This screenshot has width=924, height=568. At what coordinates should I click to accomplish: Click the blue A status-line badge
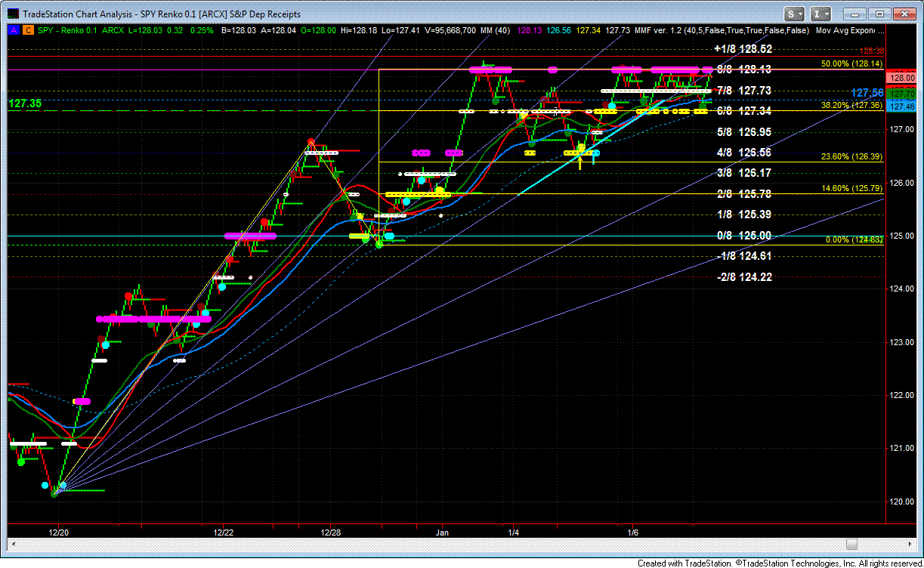13,30
